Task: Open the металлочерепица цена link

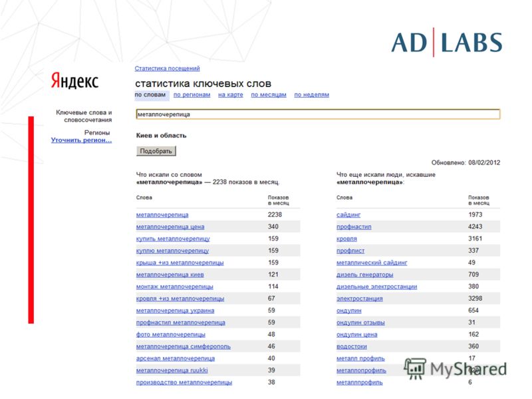Action: [x=170, y=227]
